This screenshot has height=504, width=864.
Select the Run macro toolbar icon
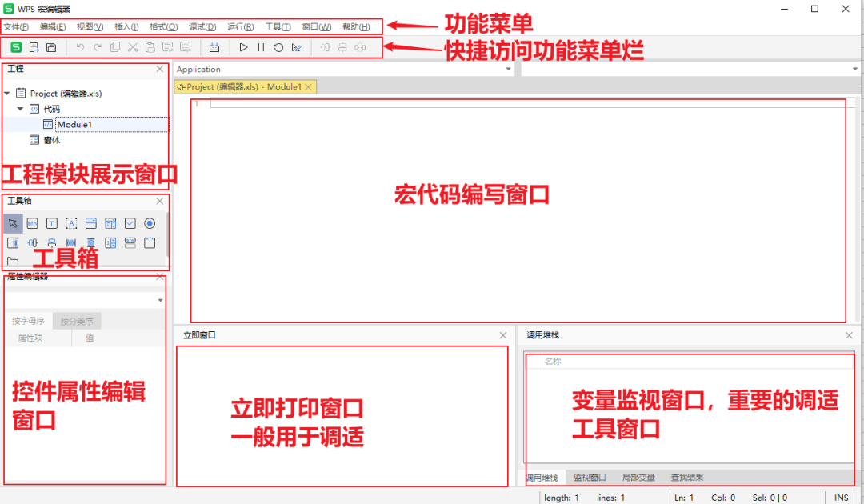click(x=244, y=47)
